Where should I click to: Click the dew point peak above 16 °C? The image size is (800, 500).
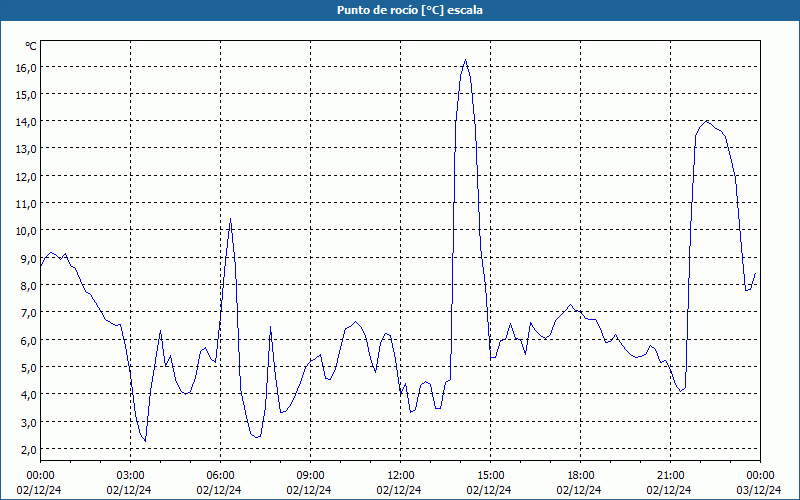pyautogui.click(x=465, y=60)
